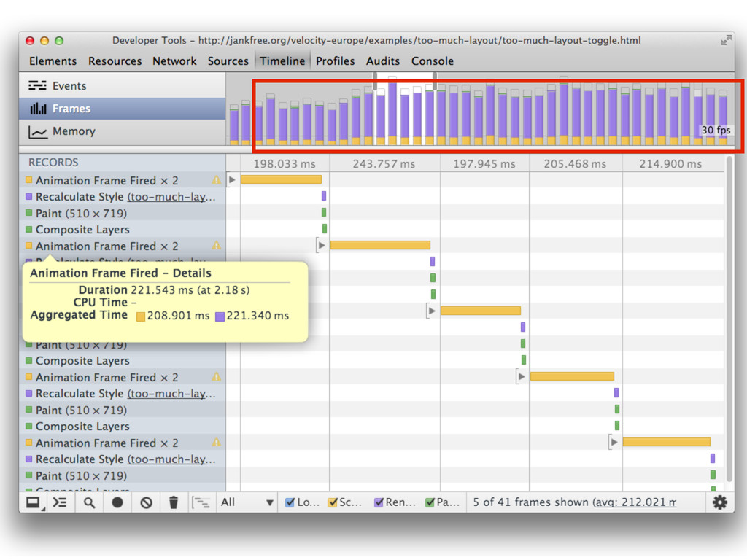
Task: Click the search magnifier icon
Action: pos(89,502)
